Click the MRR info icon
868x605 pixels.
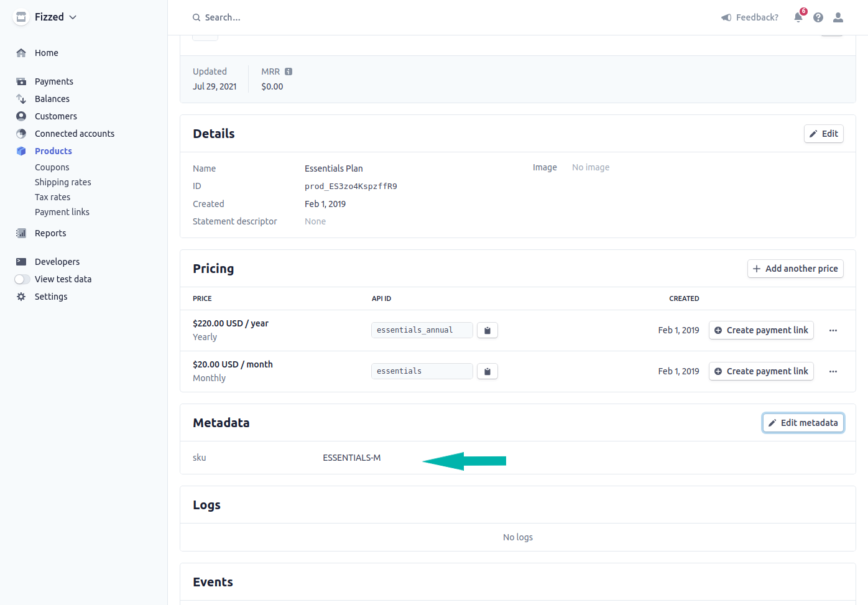point(289,72)
